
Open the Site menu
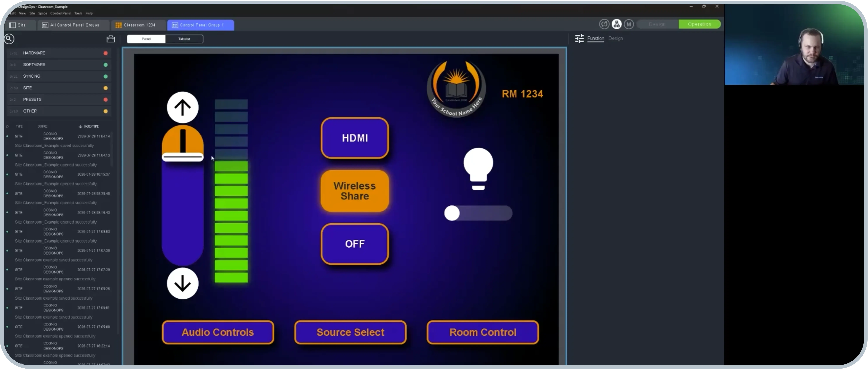(x=32, y=13)
